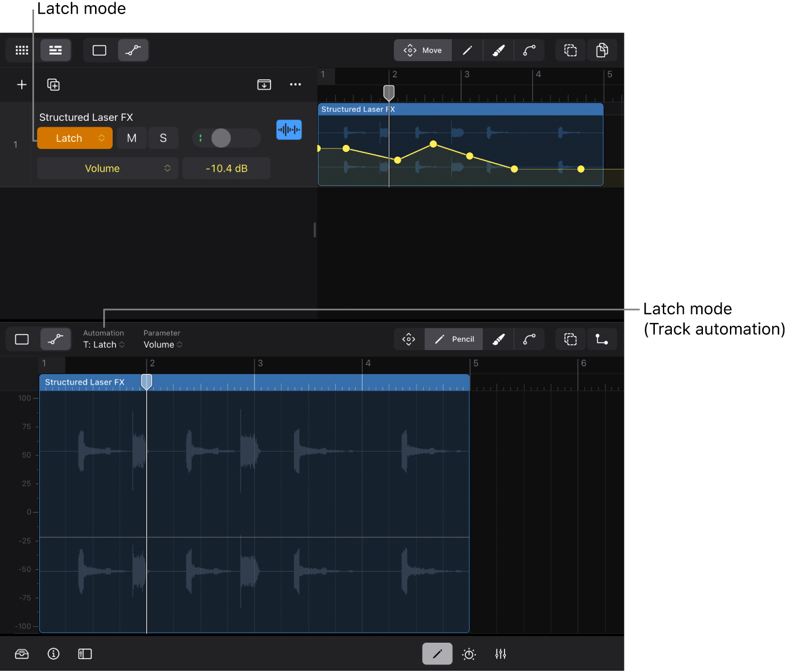Select the region view rectangle button in editor
The height and width of the screenshot is (672, 798).
coord(22,340)
